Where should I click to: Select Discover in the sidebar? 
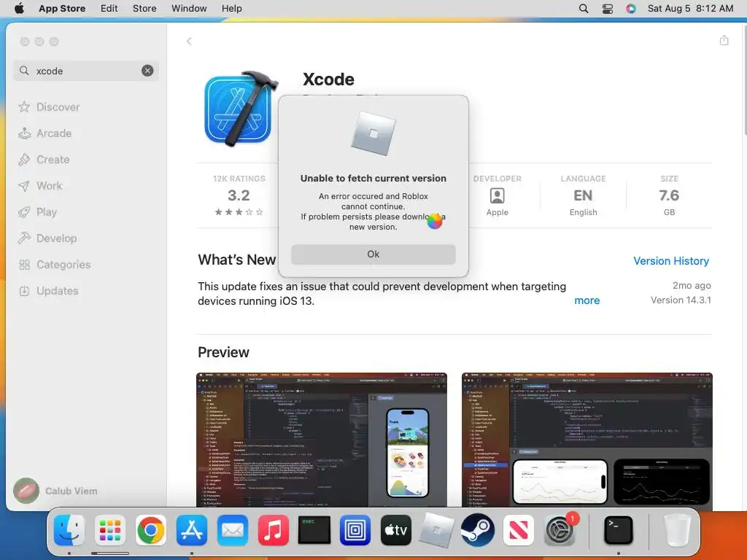tap(49, 107)
